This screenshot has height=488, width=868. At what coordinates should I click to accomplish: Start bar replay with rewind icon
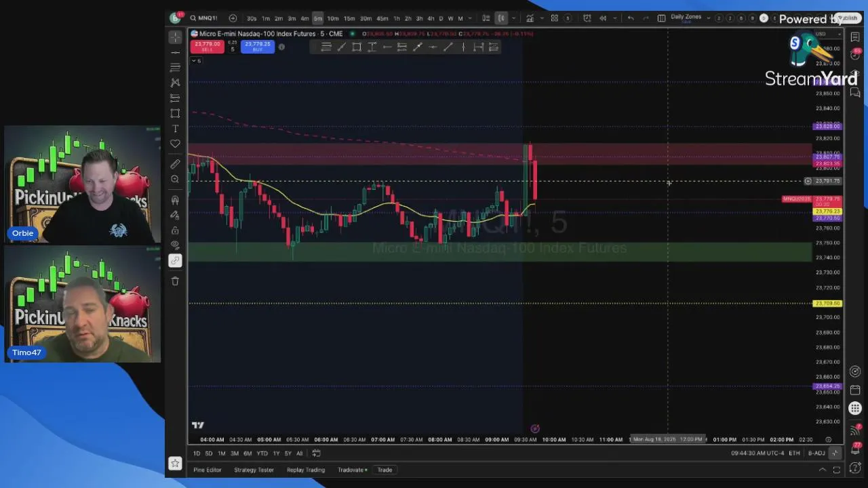click(602, 18)
